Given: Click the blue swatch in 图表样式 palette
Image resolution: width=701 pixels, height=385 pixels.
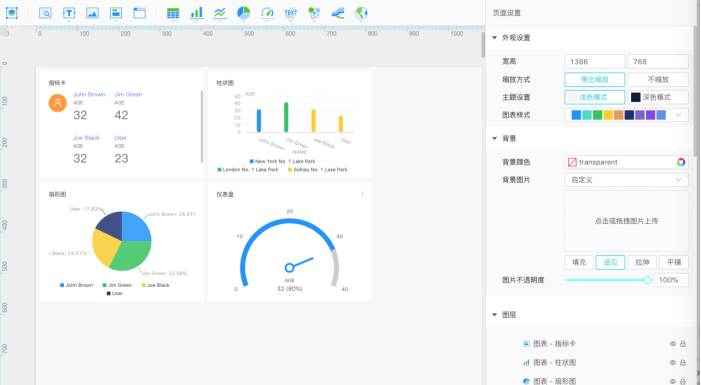Looking at the screenshot, I should 576,115.
